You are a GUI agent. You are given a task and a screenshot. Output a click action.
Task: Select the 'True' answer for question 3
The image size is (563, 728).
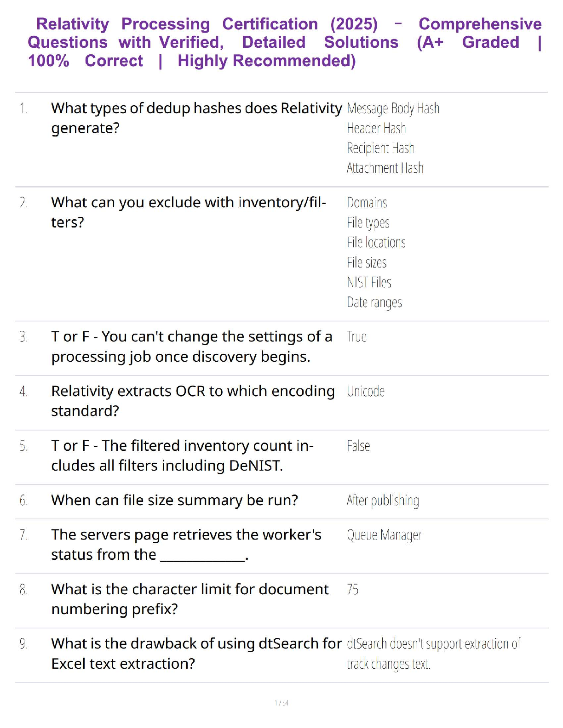(x=357, y=337)
